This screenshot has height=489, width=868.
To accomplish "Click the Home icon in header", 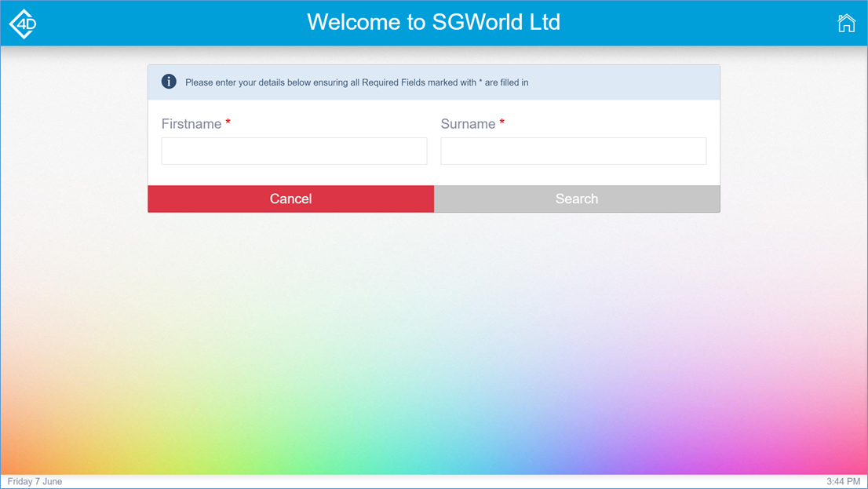I will [x=846, y=24].
